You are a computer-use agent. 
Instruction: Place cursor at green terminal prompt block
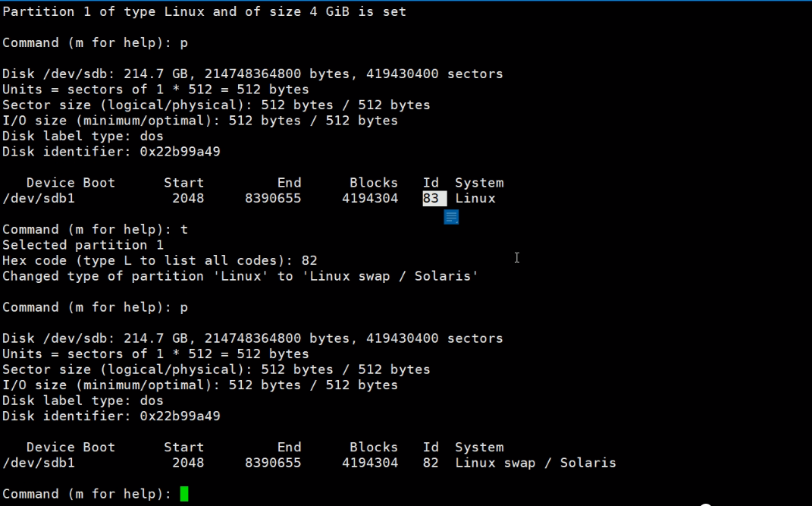[184, 494]
